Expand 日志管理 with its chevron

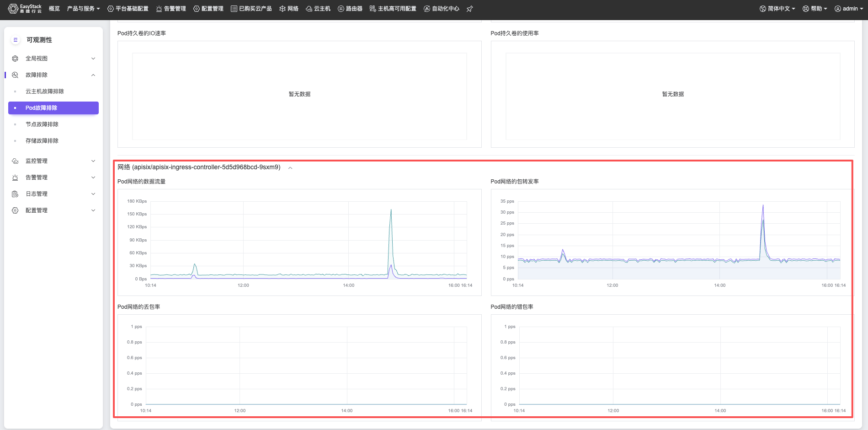pyautogui.click(x=93, y=194)
